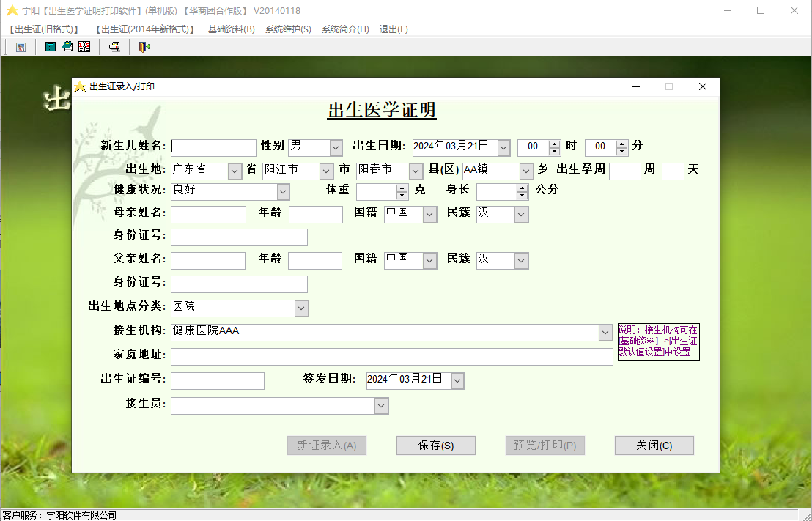The height and width of the screenshot is (521, 812).
Task: Open the 出生证(2014年新格式) menu
Action: pos(144,29)
